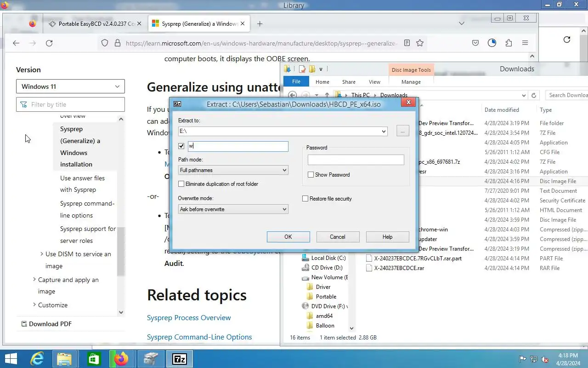Refresh the Downloads folder in Explorer
The width and height of the screenshot is (588, 368).
pyautogui.click(x=534, y=95)
